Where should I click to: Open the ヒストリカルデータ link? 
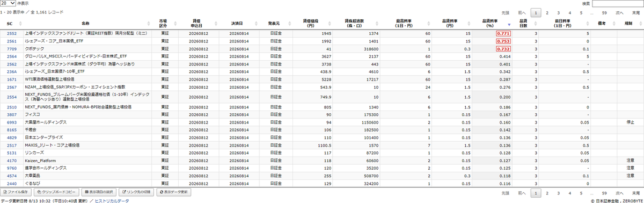[112, 200]
